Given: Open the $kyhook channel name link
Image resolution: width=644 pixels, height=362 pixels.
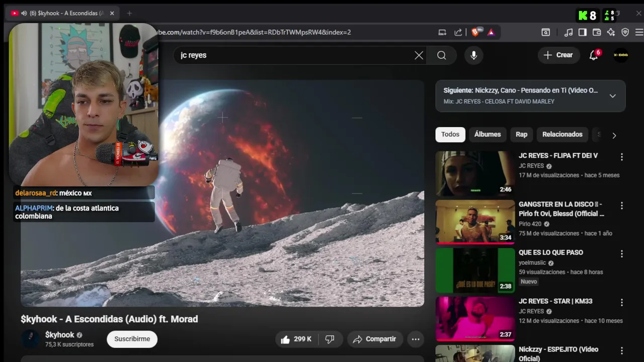Looking at the screenshot, I should point(59,335).
